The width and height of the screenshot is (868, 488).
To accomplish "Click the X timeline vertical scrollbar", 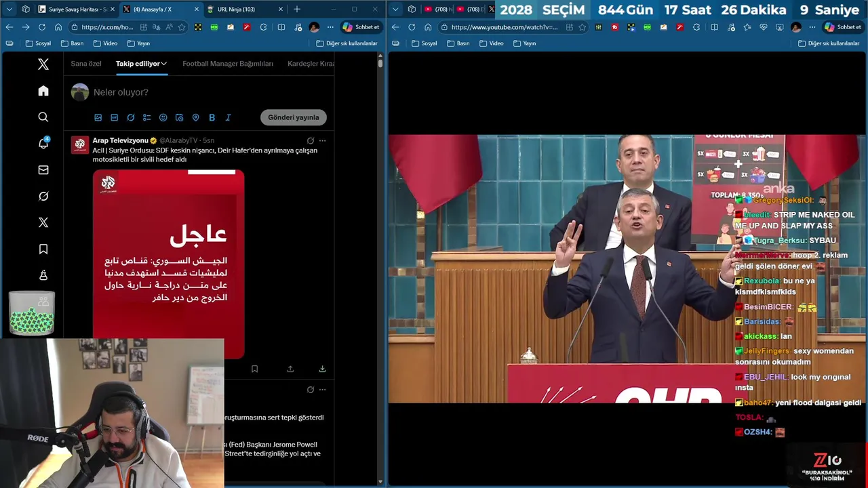I will coord(380,63).
